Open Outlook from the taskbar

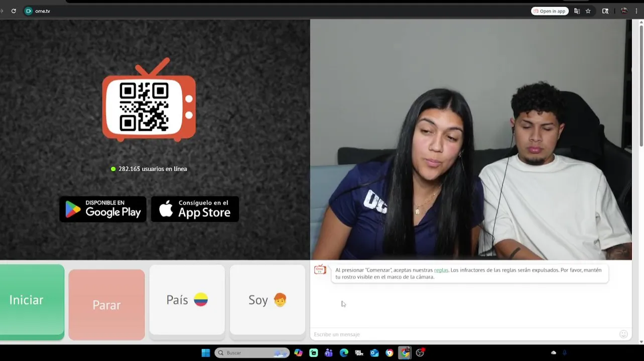tap(374, 353)
